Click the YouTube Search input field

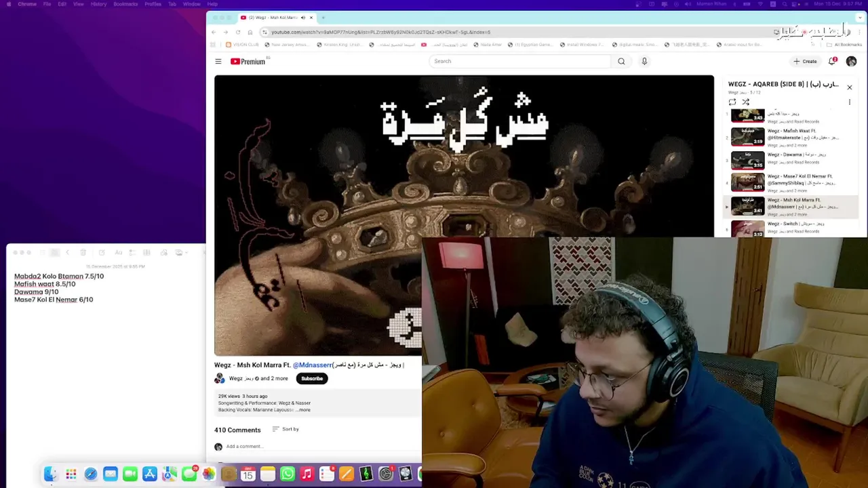[x=519, y=61]
